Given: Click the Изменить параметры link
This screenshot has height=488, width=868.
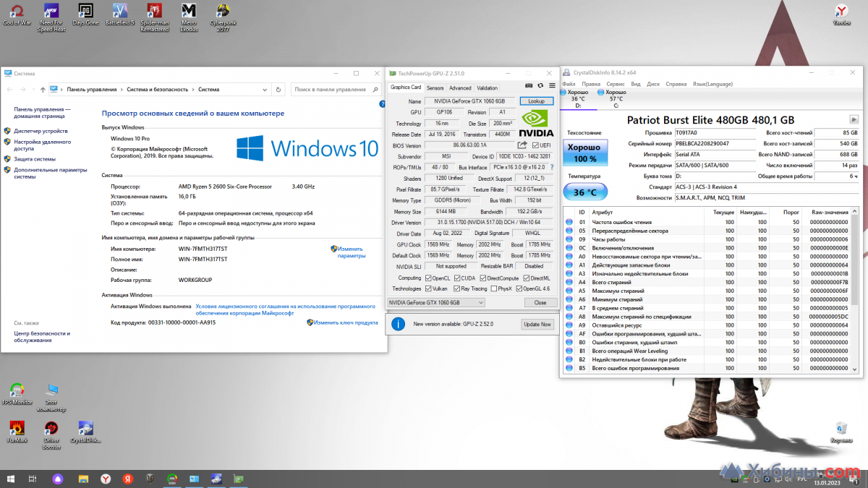Looking at the screenshot, I should pyautogui.click(x=351, y=252).
